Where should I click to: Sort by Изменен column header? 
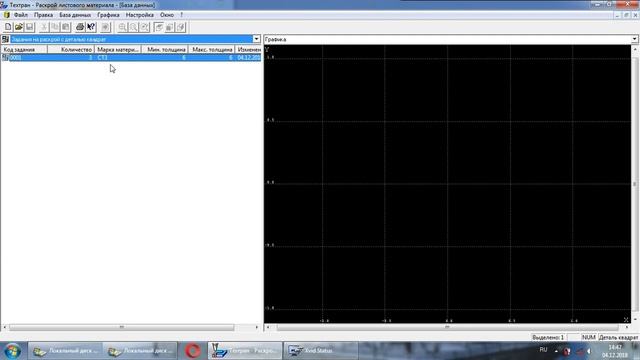[x=249, y=49]
